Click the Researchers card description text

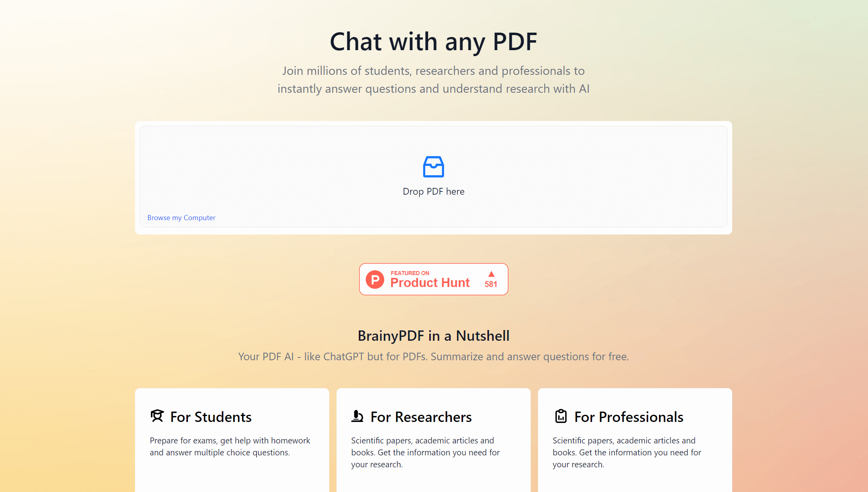pos(425,452)
